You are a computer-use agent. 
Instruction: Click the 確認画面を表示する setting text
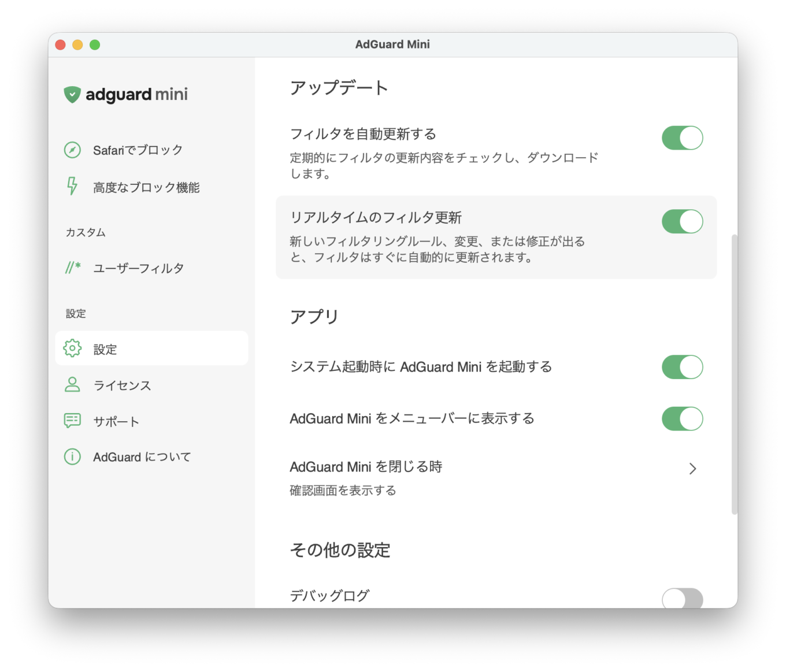(343, 490)
